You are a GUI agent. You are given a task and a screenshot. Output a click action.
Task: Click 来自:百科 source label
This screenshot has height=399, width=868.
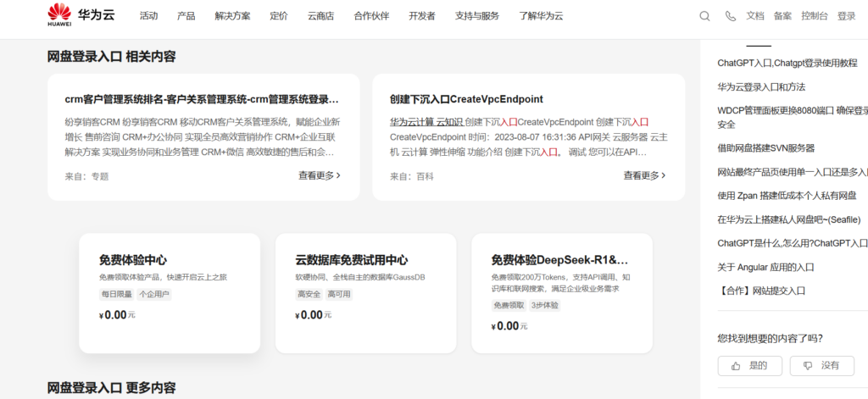point(412,176)
